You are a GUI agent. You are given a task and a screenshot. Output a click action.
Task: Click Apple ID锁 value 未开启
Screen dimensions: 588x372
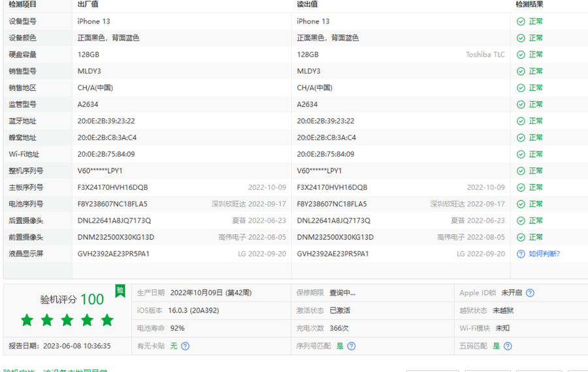512,293
